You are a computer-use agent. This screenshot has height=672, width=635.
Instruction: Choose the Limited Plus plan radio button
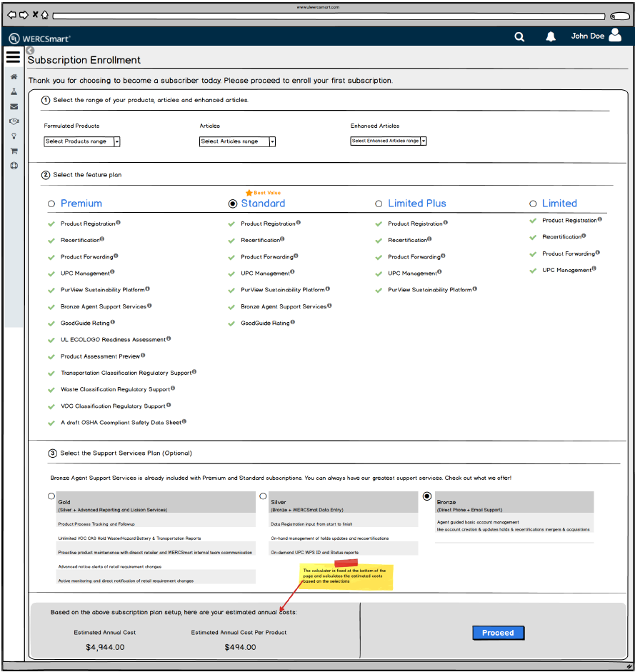pyautogui.click(x=379, y=204)
